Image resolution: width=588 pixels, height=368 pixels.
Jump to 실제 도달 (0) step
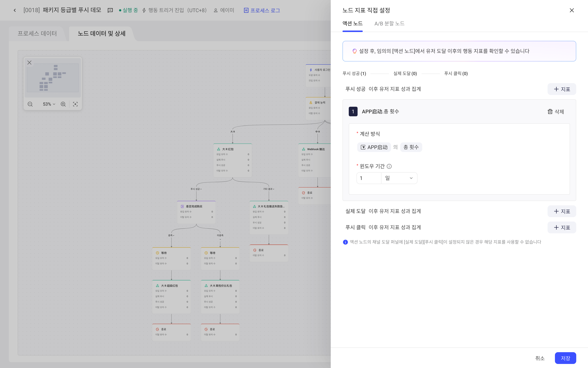(405, 73)
